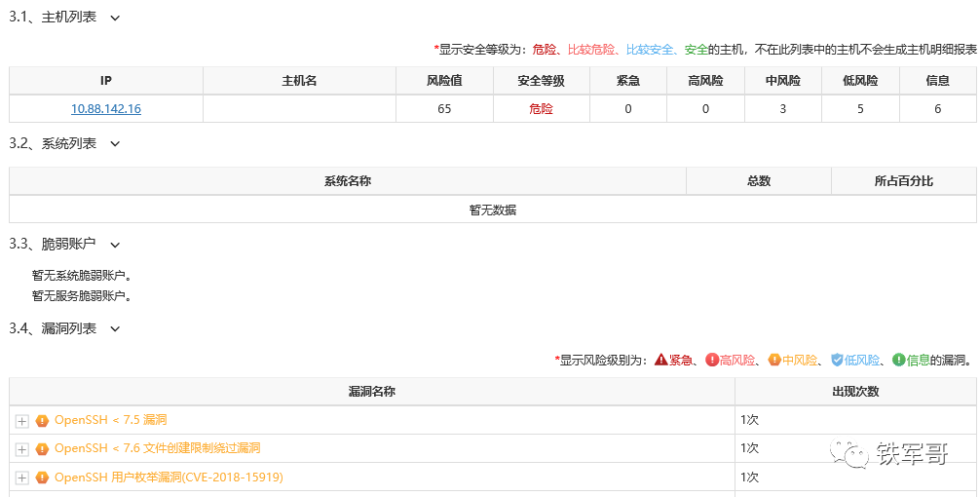Click the 高风险 column header in host table
The height and width of the screenshot is (497, 980).
click(705, 81)
